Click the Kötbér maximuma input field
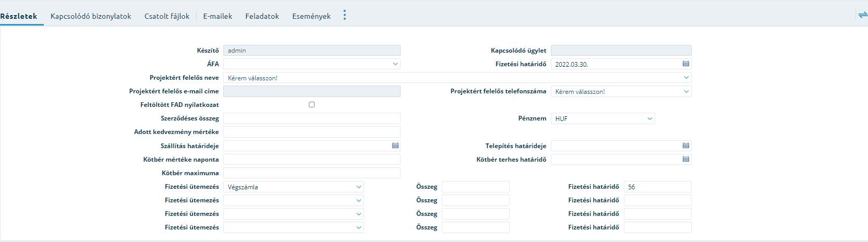Viewport: 868px width, 242px height. point(312,173)
